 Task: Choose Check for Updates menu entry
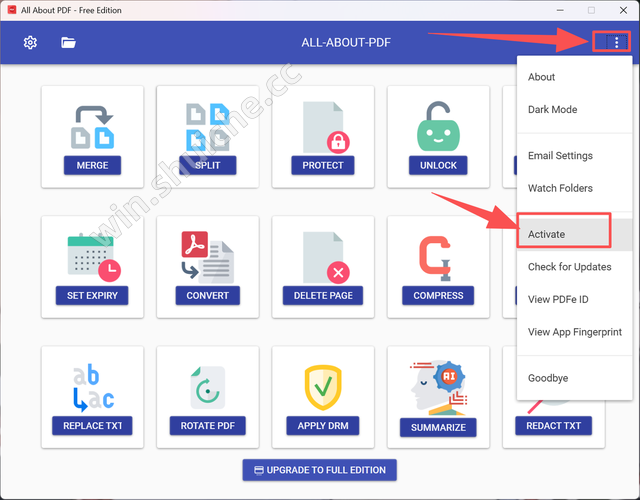tap(570, 267)
